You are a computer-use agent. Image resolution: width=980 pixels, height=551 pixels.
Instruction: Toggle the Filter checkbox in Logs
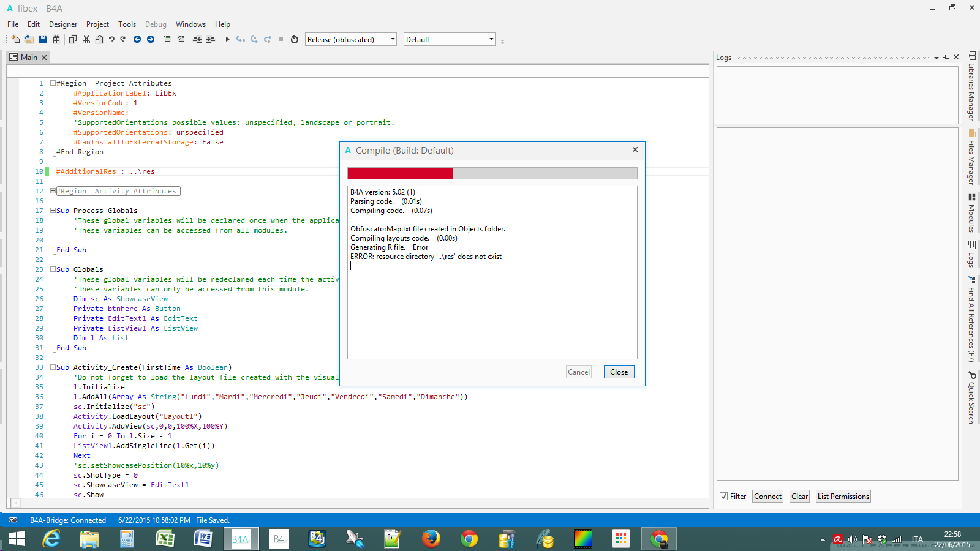pyautogui.click(x=724, y=497)
